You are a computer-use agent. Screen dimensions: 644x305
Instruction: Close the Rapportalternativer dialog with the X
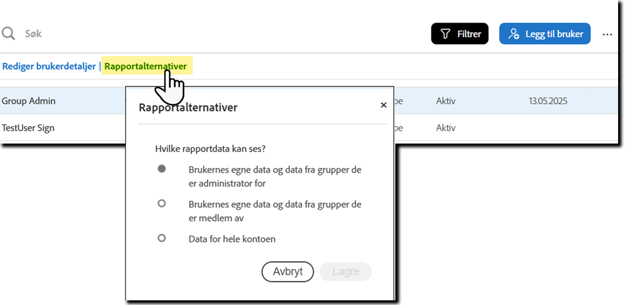pos(384,105)
